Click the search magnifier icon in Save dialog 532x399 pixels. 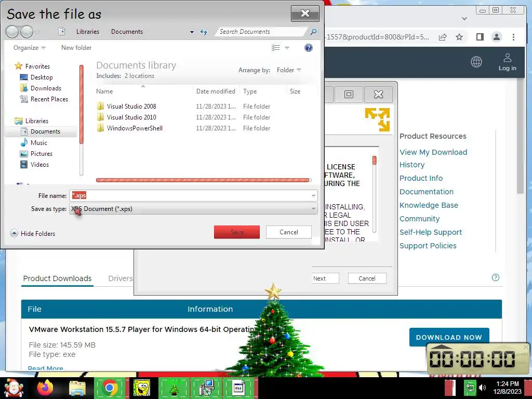[313, 32]
